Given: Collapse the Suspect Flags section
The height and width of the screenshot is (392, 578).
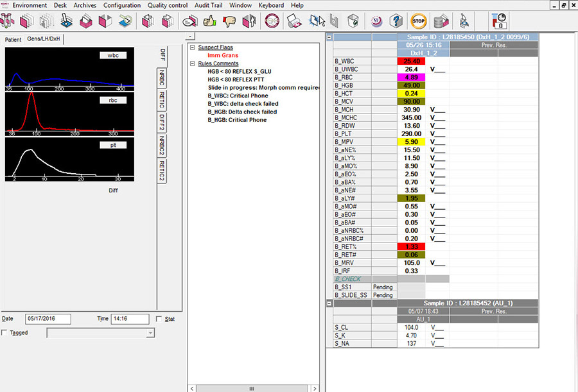Looking at the screenshot, I should point(192,47).
